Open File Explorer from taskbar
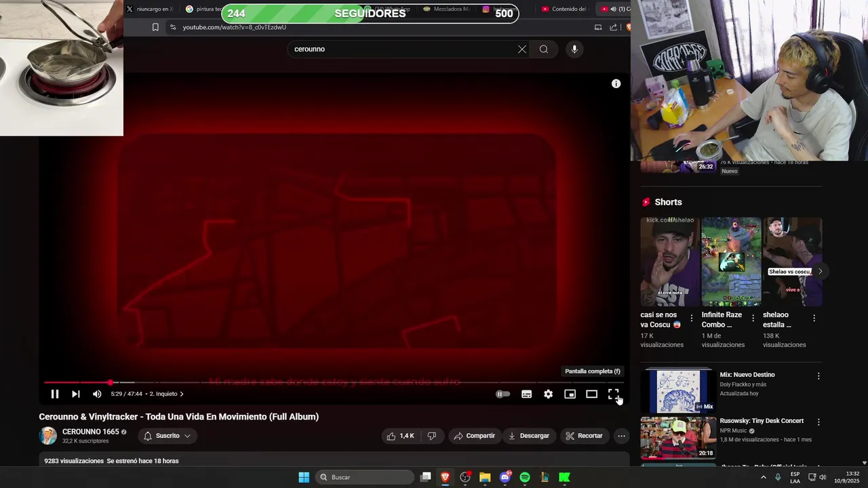868x488 pixels. click(x=485, y=477)
